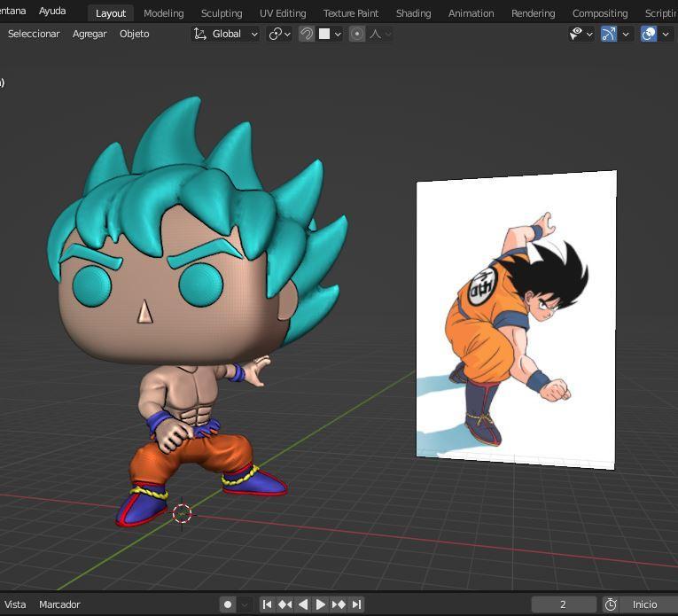
Task: Toggle preview range stopwatch icon
Action: 611,604
